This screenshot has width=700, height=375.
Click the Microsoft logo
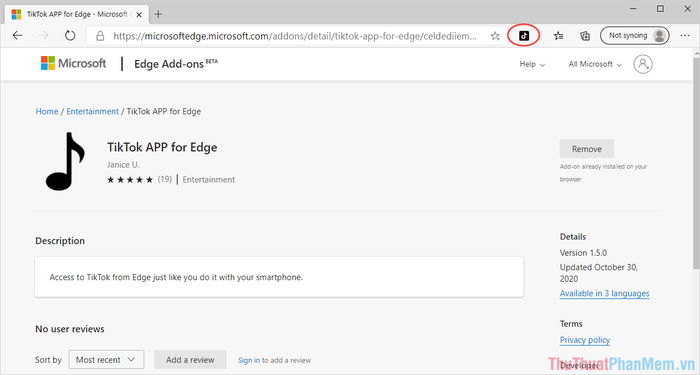pos(74,63)
